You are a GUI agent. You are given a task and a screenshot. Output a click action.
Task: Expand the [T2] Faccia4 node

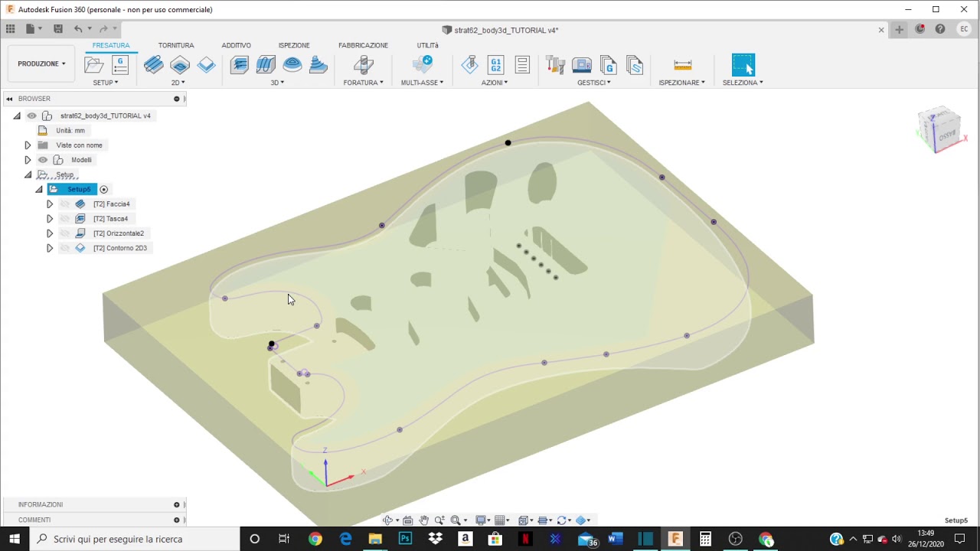coord(50,204)
